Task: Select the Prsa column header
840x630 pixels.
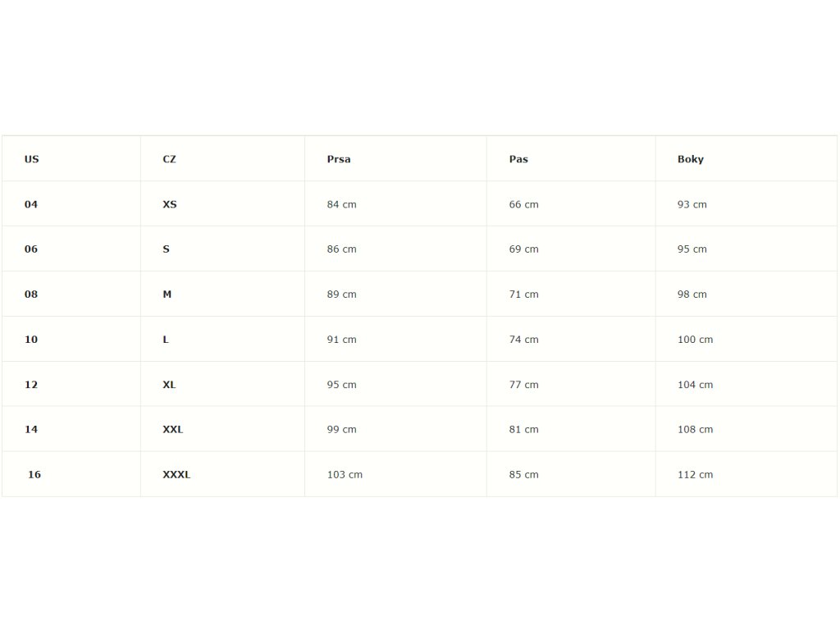Action: [x=339, y=159]
